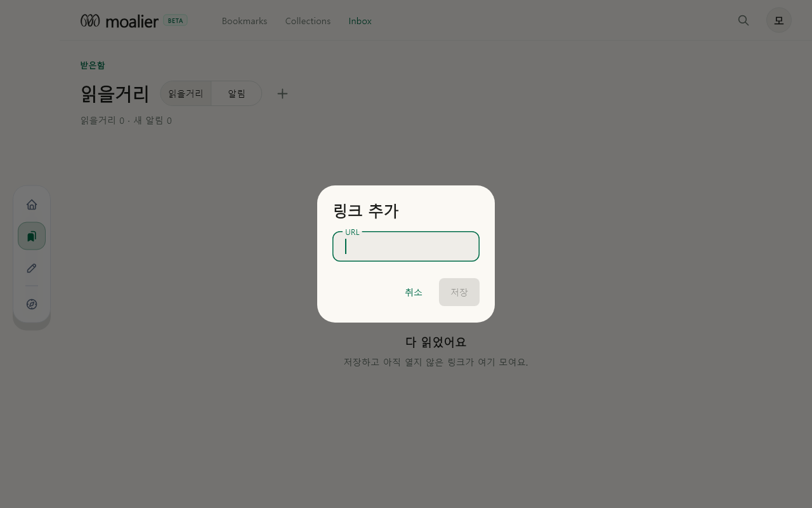Switch to the 읽을거리 segment tab
Viewport: 812px width, 508px height.
point(186,93)
